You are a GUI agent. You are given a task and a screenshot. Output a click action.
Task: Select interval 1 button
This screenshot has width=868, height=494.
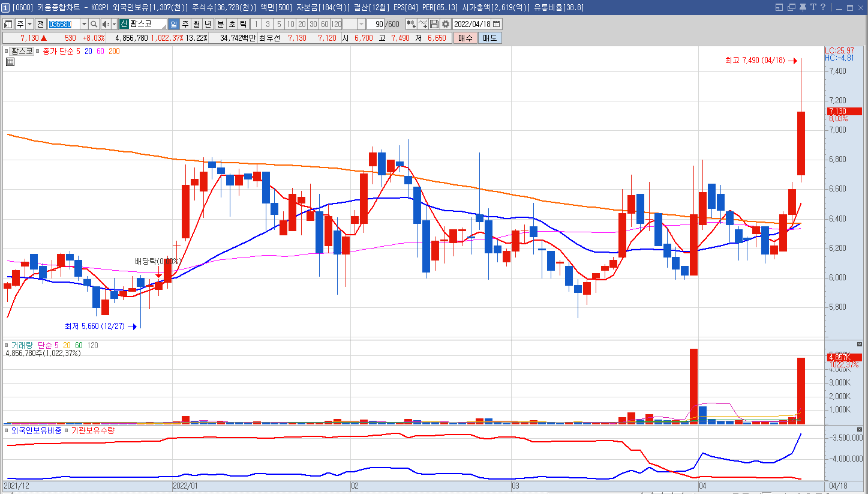tap(256, 24)
